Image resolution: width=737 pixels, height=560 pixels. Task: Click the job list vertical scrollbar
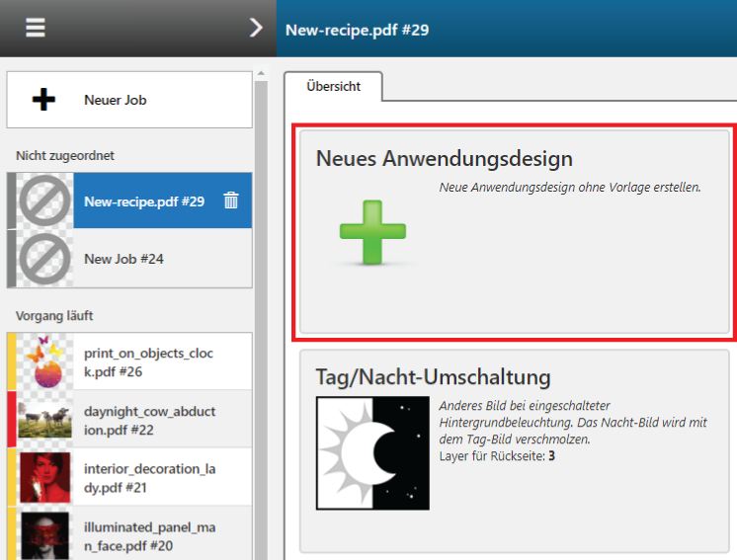261,296
